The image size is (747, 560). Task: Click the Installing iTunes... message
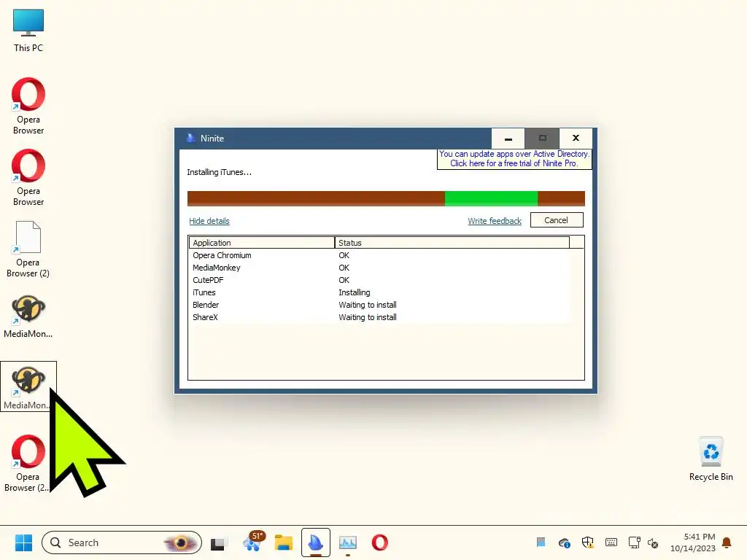219,172
